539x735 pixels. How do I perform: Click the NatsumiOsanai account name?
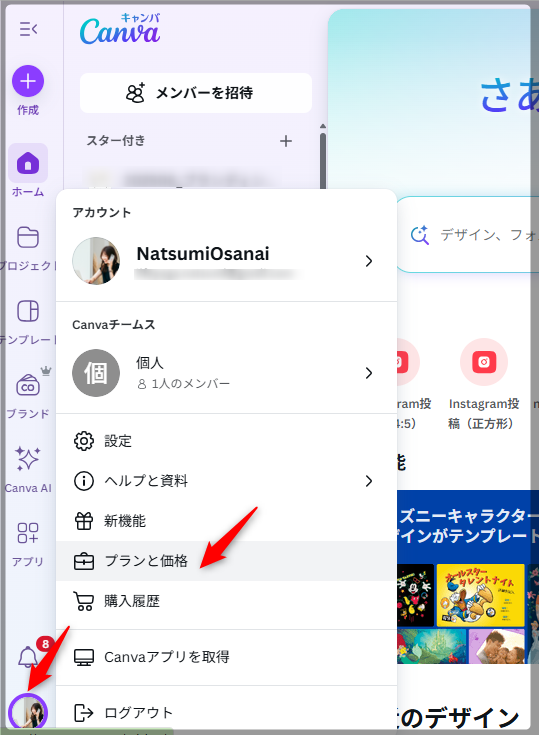[203, 254]
